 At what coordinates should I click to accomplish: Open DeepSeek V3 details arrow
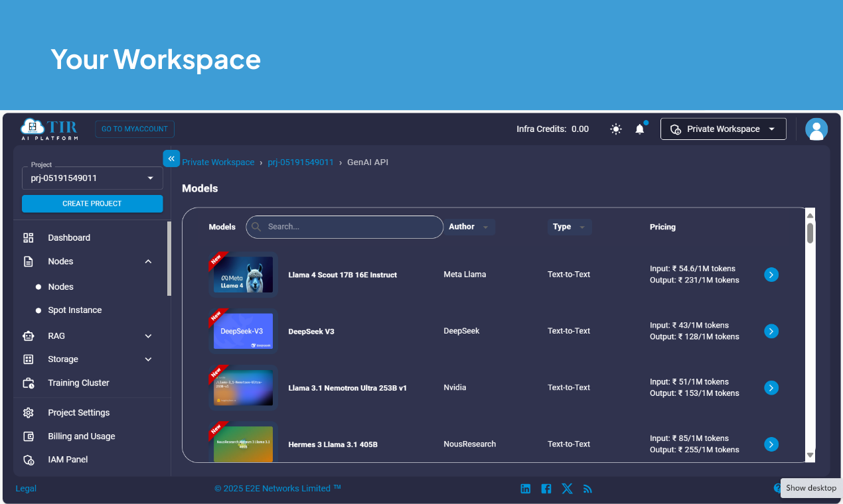coord(771,331)
